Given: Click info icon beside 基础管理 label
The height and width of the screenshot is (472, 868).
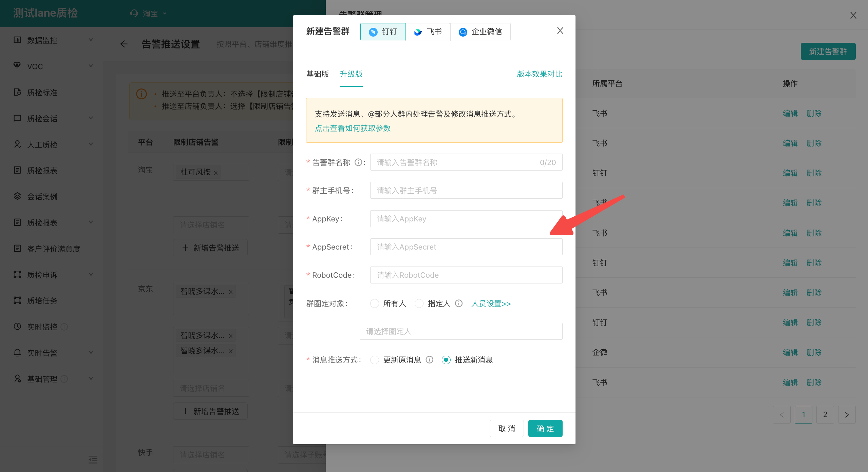Looking at the screenshot, I should pos(64,379).
